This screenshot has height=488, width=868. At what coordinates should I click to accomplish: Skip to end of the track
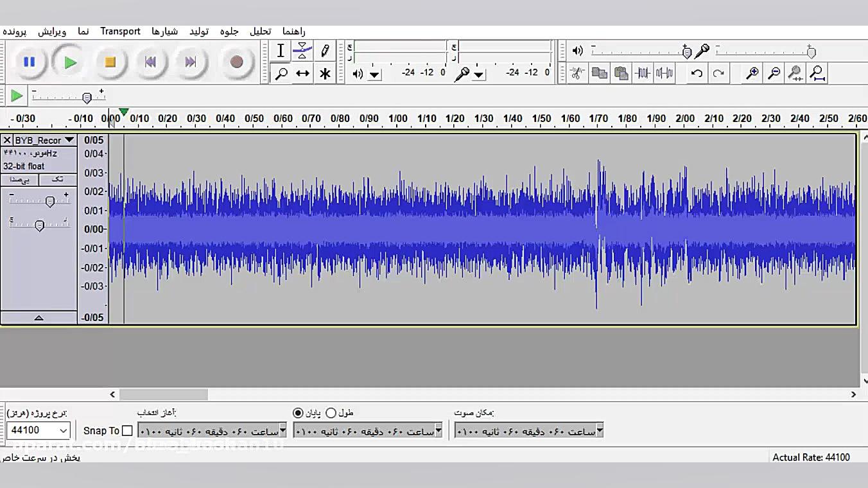(x=190, y=62)
